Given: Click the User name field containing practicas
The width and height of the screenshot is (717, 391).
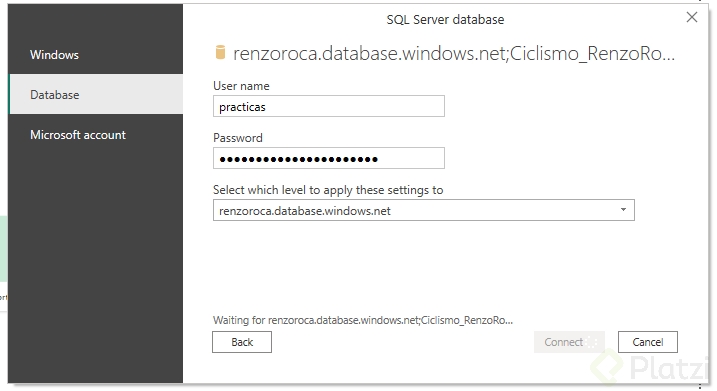Looking at the screenshot, I should pyautogui.click(x=328, y=107).
